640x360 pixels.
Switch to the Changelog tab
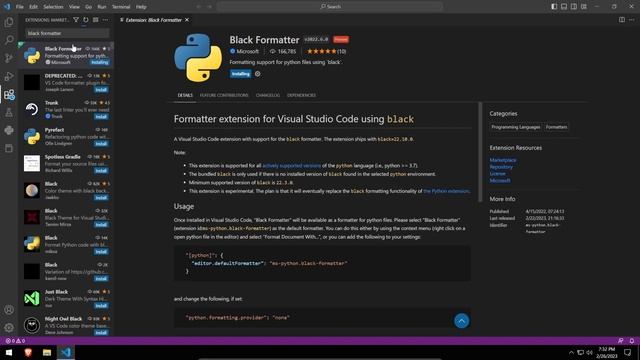pyautogui.click(x=268, y=95)
